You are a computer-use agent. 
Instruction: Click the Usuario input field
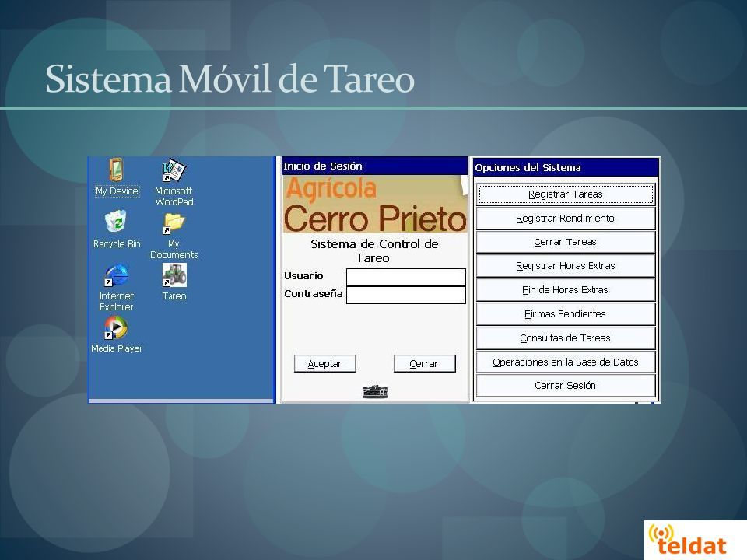[x=406, y=277]
